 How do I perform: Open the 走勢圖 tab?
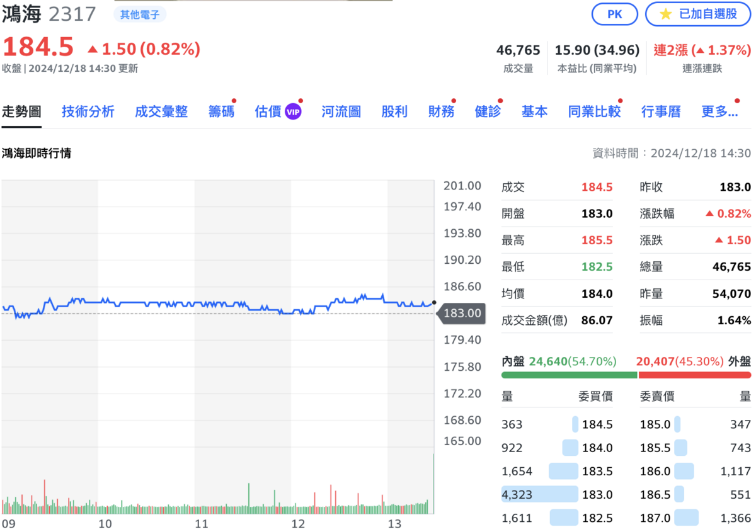click(21, 112)
